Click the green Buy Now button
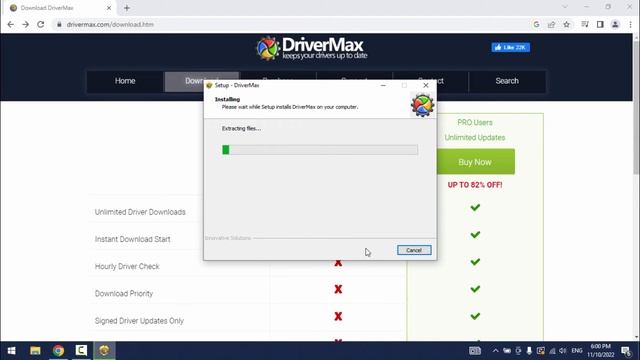 pyautogui.click(x=475, y=162)
